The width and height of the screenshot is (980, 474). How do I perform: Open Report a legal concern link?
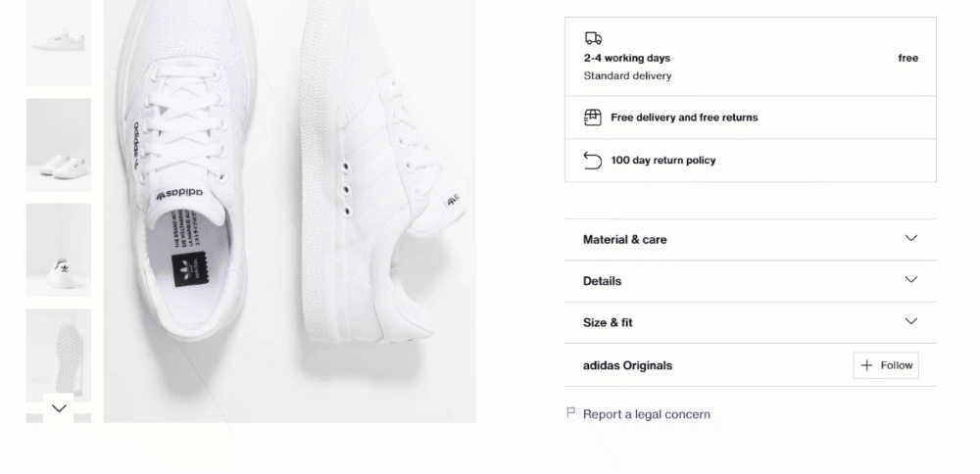(646, 414)
